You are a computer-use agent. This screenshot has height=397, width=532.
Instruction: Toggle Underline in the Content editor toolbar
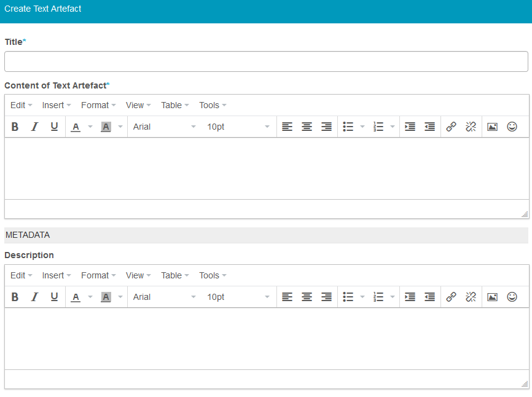[54, 127]
